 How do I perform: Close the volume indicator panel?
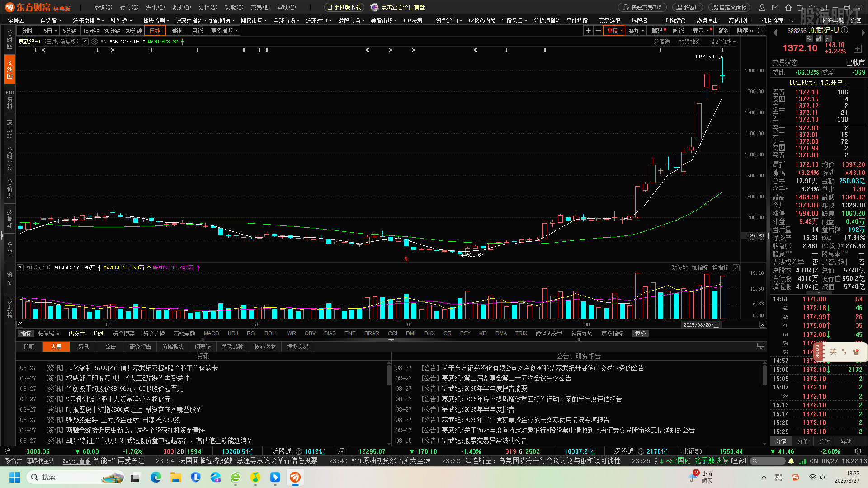pyautogui.click(x=736, y=268)
